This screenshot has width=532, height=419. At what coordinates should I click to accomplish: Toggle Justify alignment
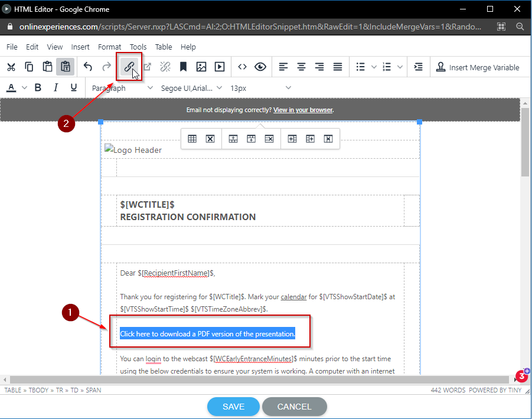point(338,67)
